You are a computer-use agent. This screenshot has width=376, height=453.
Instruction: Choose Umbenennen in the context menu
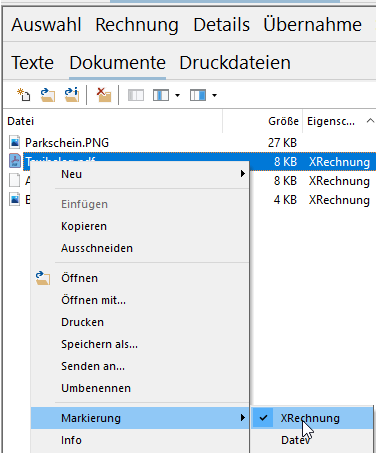140,388
